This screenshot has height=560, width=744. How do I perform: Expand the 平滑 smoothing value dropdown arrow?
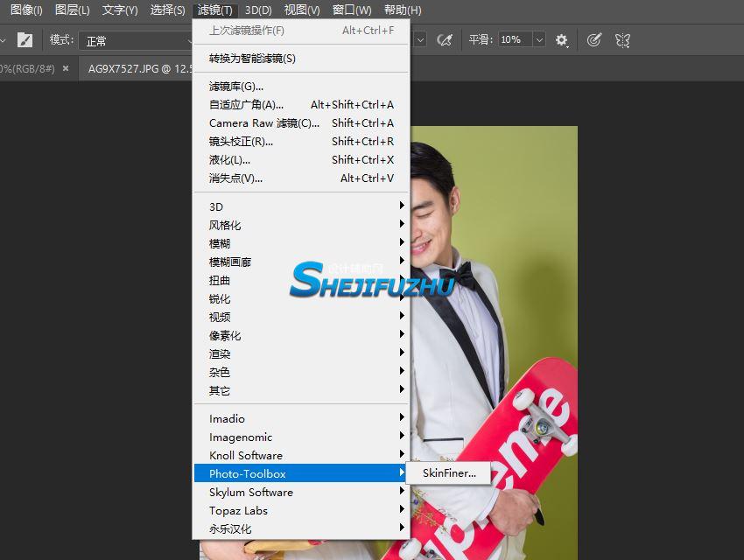click(539, 40)
